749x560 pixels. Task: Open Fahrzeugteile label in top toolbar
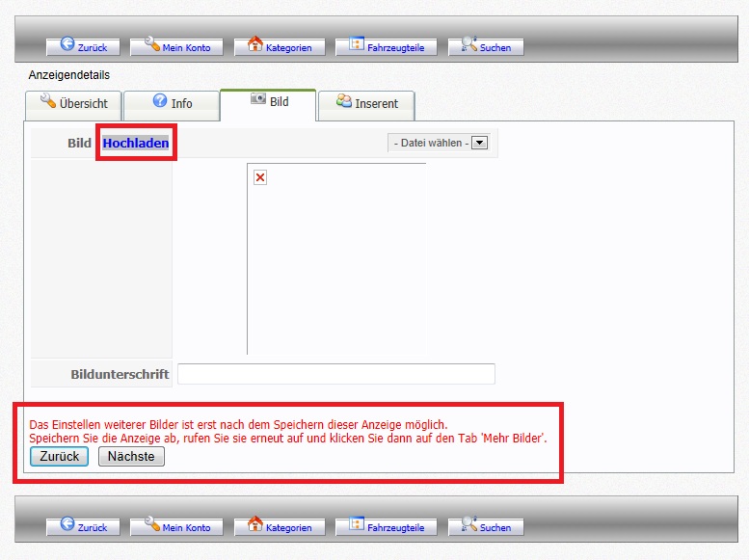(395, 48)
